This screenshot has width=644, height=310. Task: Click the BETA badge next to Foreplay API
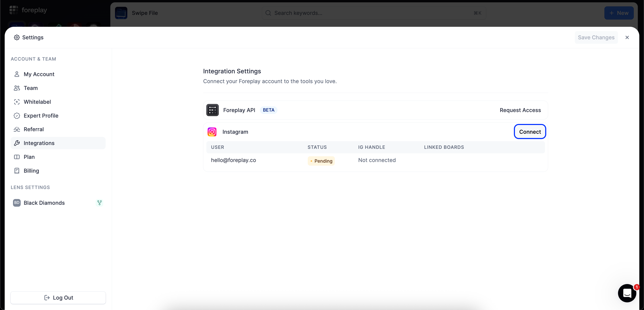click(x=269, y=110)
